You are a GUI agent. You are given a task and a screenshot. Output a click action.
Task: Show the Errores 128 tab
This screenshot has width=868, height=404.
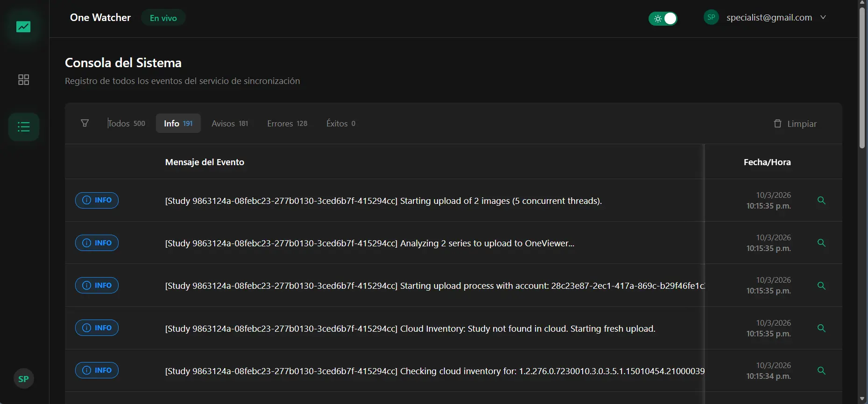click(287, 124)
